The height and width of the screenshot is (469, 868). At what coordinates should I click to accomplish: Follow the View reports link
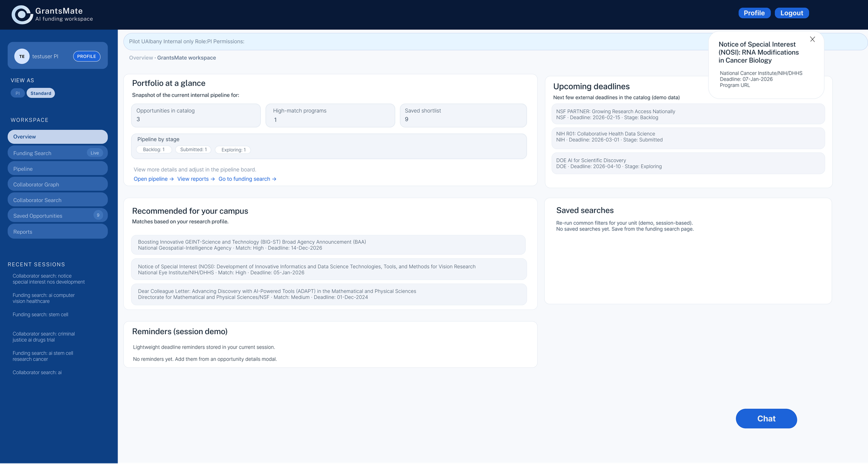[196, 179]
